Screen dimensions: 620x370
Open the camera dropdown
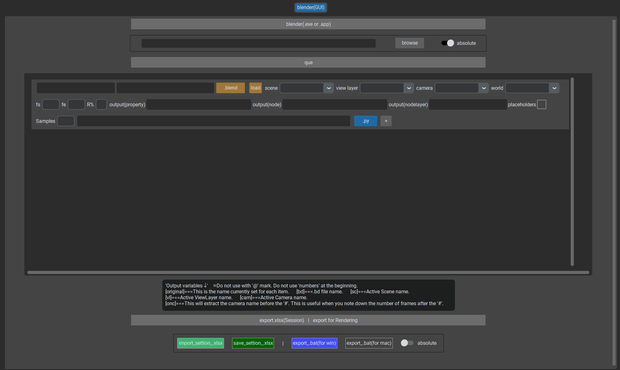[x=461, y=88]
